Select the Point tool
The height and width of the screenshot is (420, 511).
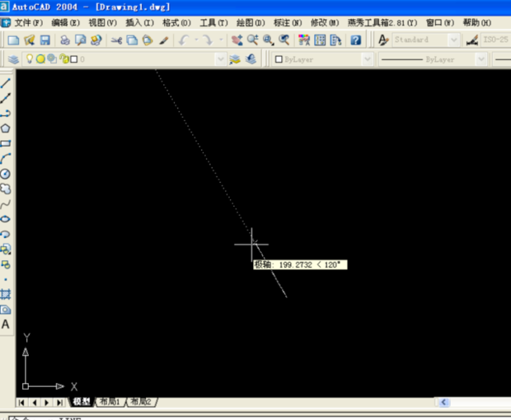tap(6, 279)
